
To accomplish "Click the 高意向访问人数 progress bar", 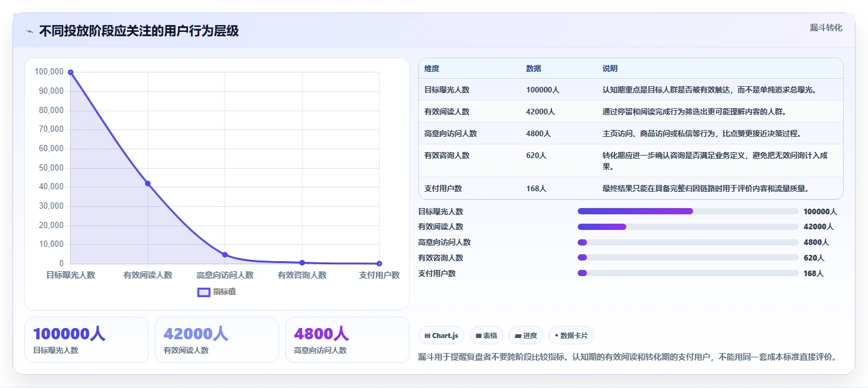I will coord(688,242).
